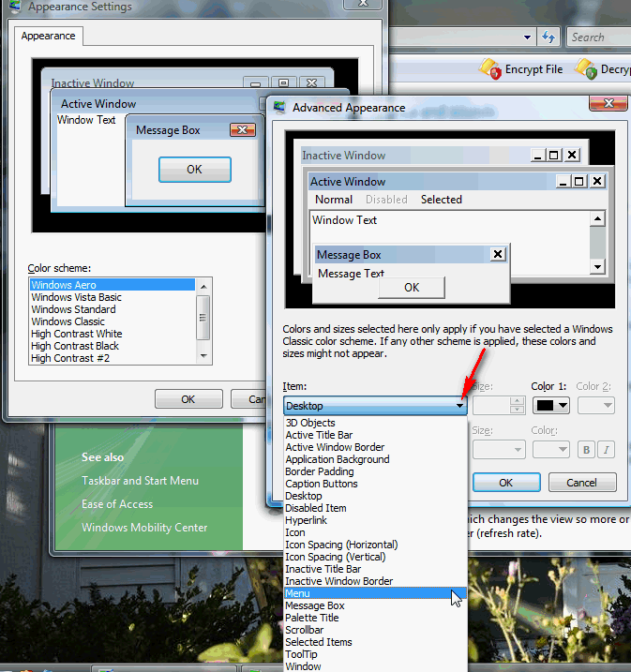Click the Italic font button
This screenshot has width=631, height=672.
pos(606,450)
